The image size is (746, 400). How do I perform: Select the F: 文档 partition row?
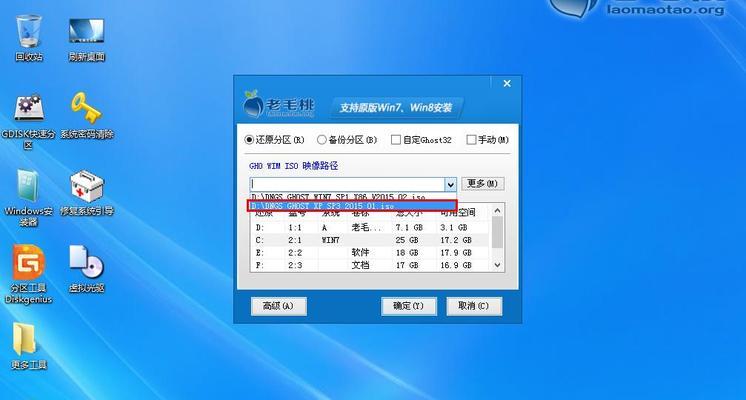[370, 265]
